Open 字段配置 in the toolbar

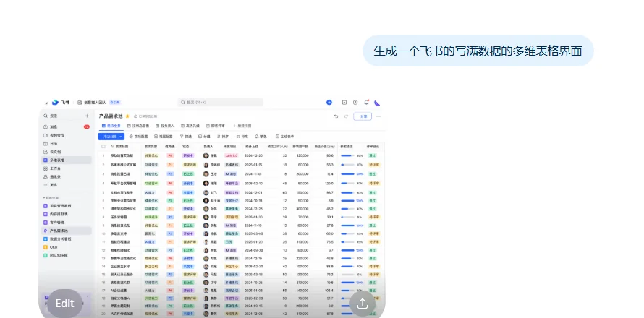[138, 136]
